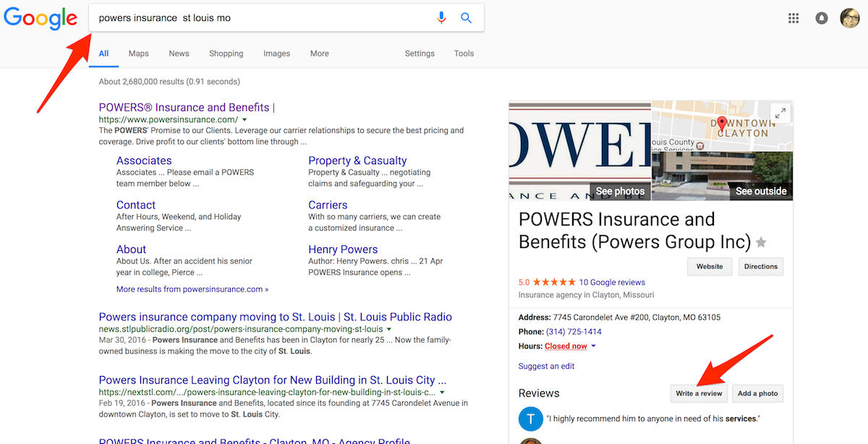The image size is (868, 444).
Task: Click the 5.0 rating score
Action: click(524, 282)
